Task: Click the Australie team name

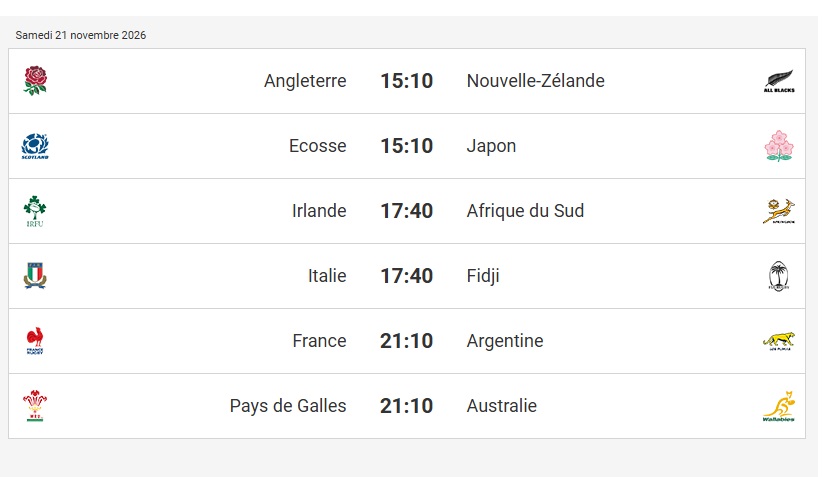Action: [x=502, y=406]
